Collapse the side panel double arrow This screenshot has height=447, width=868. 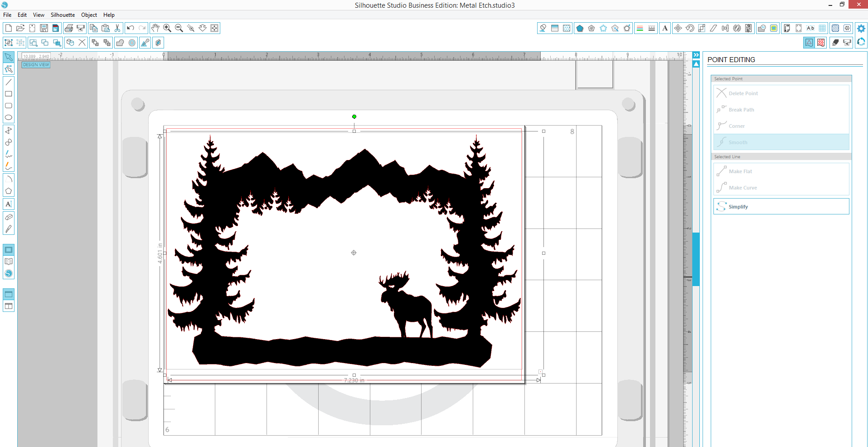click(x=696, y=55)
